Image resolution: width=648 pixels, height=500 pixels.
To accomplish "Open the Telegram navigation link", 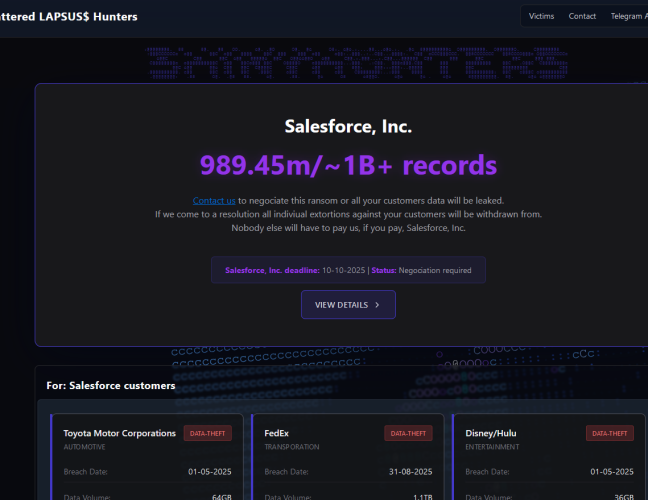I will pyautogui.click(x=628, y=16).
